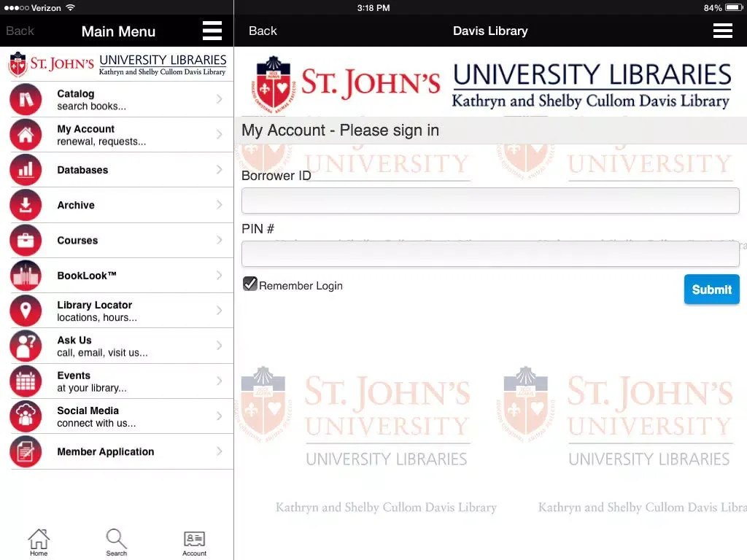Tap the Remember Login label

301,286
